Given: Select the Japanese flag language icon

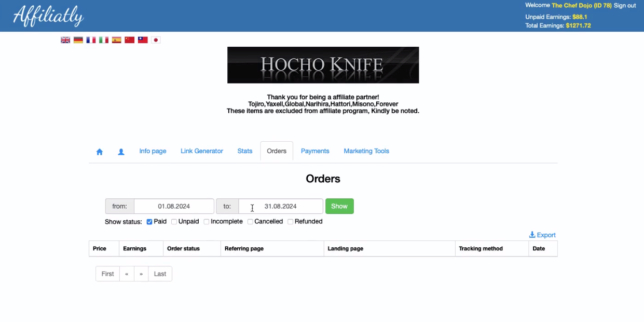Looking at the screenshot, I should click(x=156, y=40).
